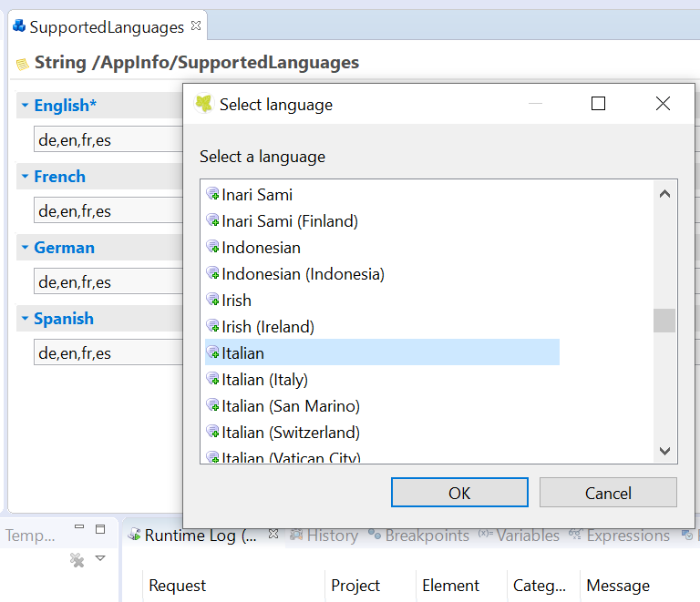Click the icon next to Italian (Switzerland)

(x=212, y=431)
